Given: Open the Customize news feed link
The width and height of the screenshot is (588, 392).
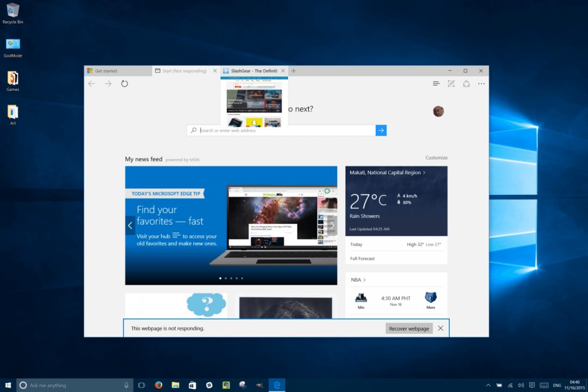Looking at the screenshot, I should click(436, 158).
